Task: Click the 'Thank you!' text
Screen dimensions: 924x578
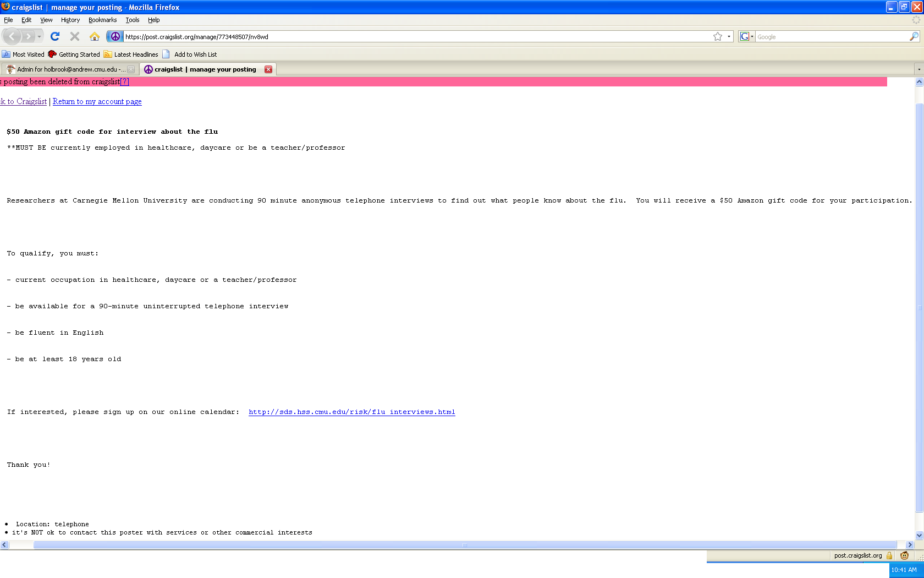Action: [x=29, y=465]
